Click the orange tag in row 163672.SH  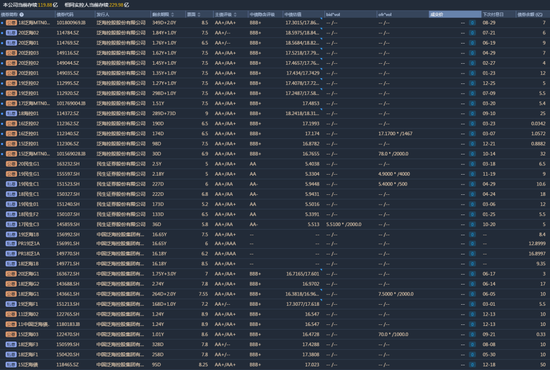[x=11, y=274]
